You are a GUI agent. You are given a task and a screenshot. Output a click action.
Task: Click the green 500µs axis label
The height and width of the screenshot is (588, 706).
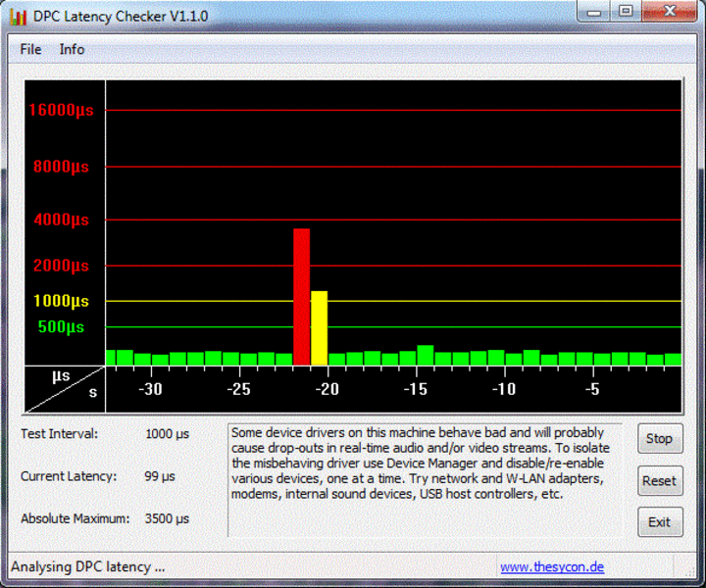(61, 326)
